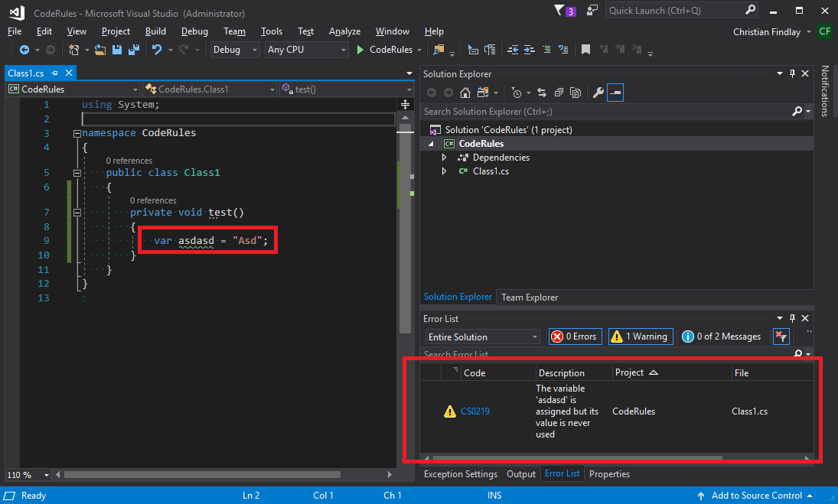838x504 pixels.
Task: Toggle the 1 Warning filter
Action: 641,337
